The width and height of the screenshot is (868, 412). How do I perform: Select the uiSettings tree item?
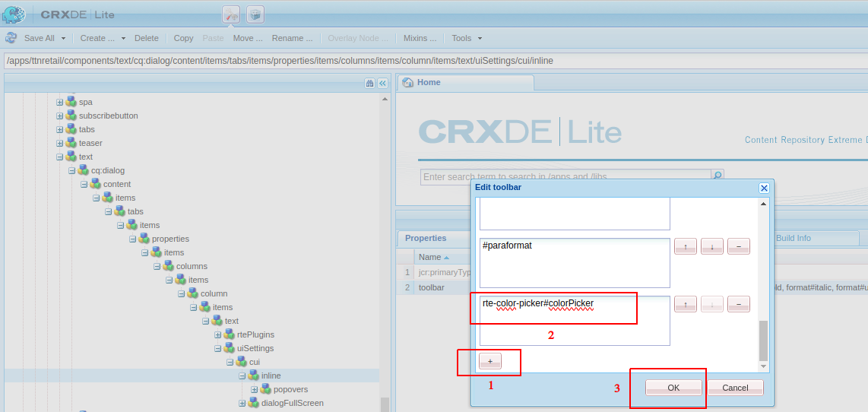click(255, 348)
